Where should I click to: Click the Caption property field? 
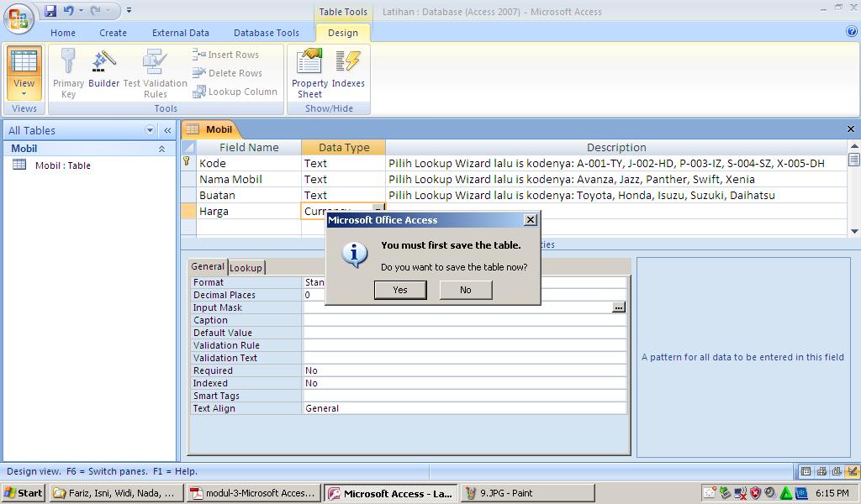(x=464, y=320)
